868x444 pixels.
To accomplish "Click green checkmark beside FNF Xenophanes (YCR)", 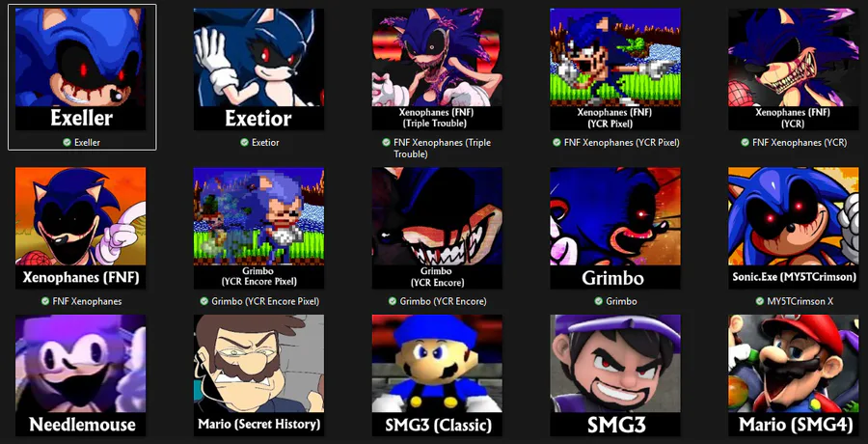I will [x=746, y=143].
